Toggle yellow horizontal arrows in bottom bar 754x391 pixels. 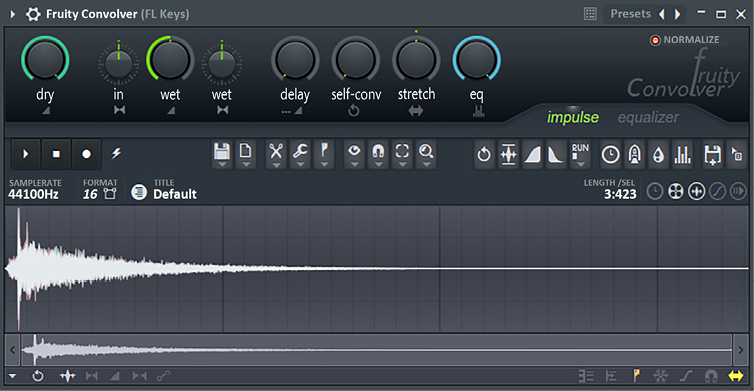[736, 376]
